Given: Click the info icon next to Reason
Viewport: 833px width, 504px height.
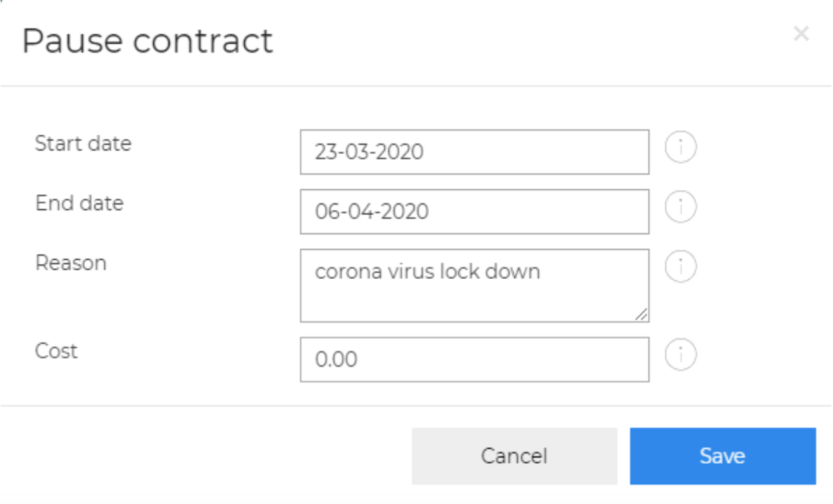Looking at the screenshot, I should pyautogui.click(x=681, y=266).
